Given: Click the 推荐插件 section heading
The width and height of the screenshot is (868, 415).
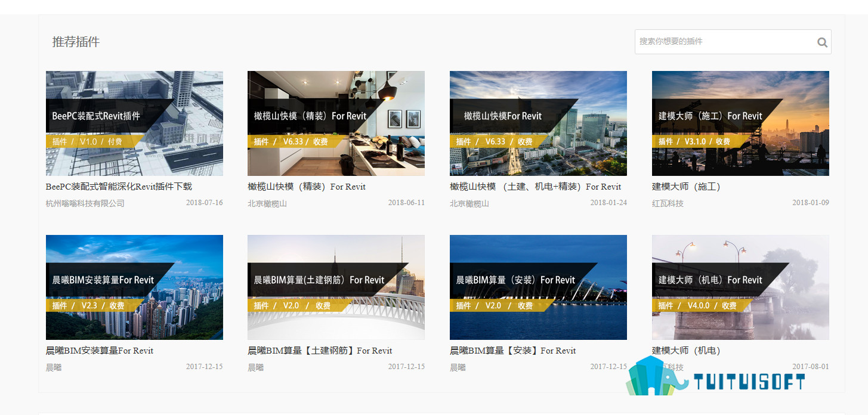Looking at the screenshot, I should tap(76, 42).
